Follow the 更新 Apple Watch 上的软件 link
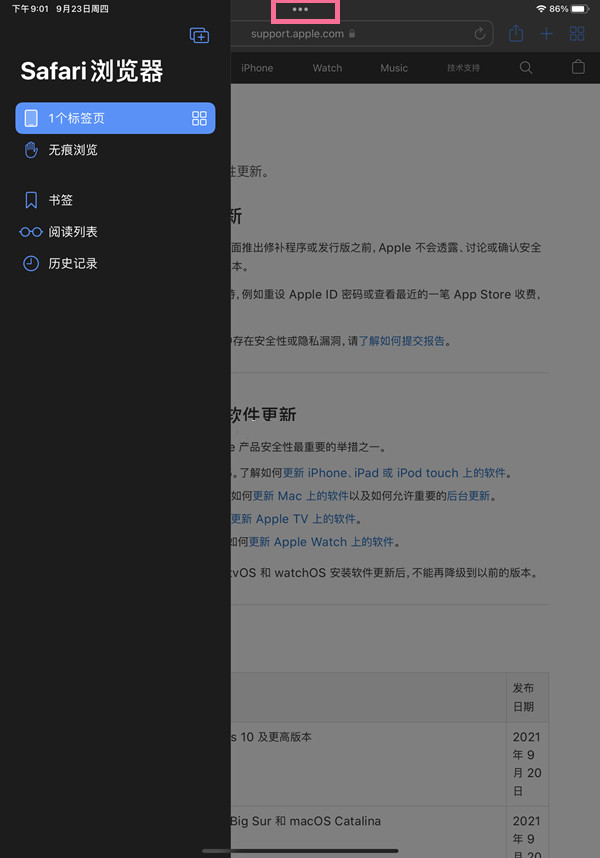 point(321,542)
